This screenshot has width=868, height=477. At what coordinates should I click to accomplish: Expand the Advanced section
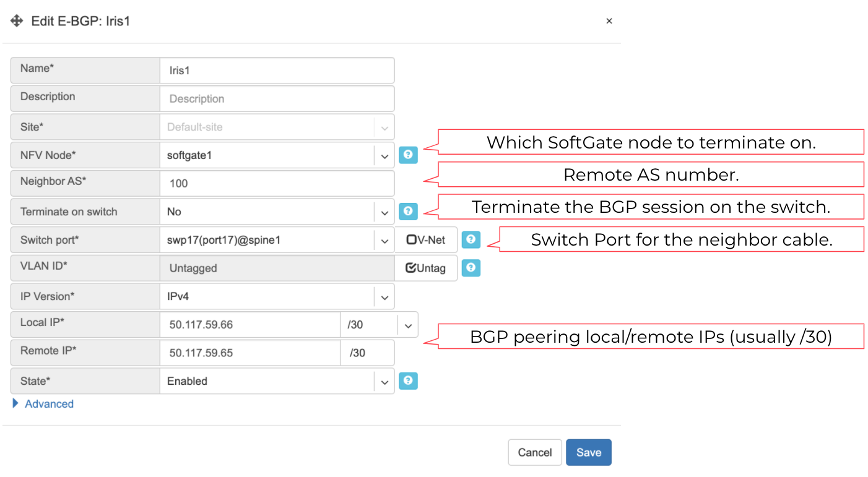point(43,404)
